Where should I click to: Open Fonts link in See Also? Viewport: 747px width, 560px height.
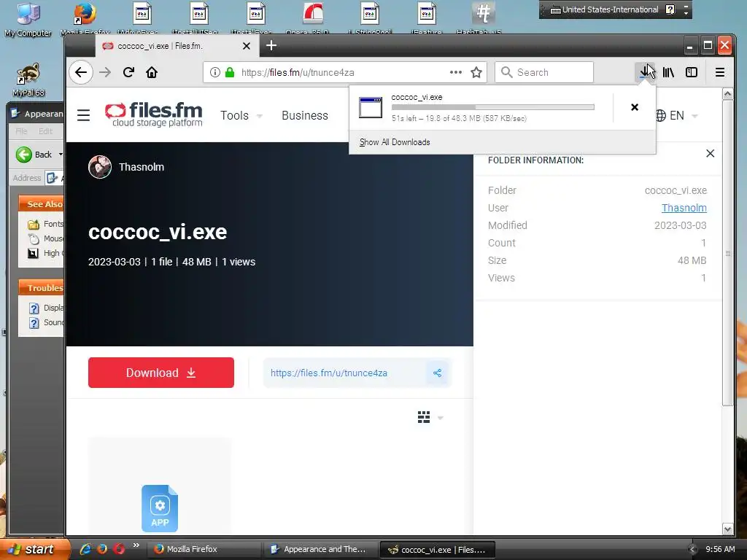point(53,224)
